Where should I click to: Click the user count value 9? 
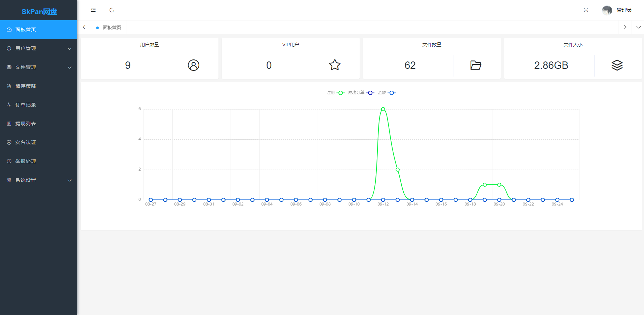[x=128, y=65]
